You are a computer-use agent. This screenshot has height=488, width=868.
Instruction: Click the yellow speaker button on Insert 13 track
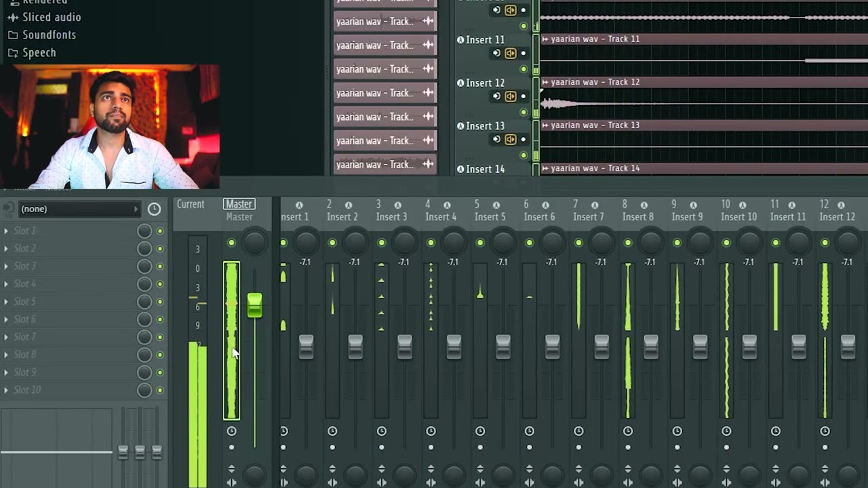coord(510,140)
